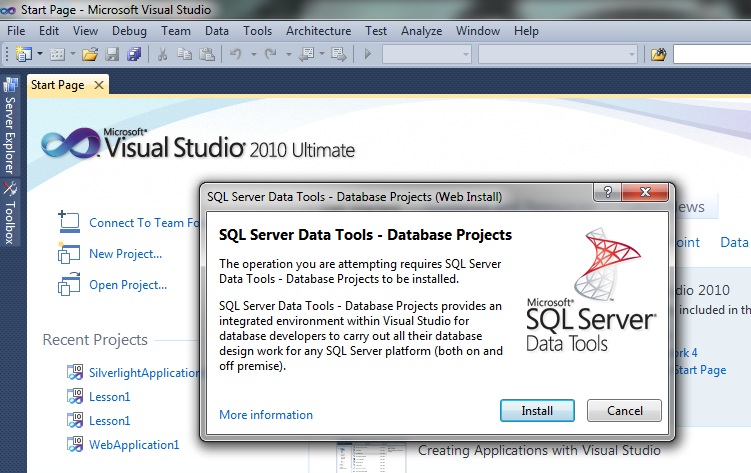Open the Analyze menu
This screenshot has height=473, width=751.
(421, 31)
